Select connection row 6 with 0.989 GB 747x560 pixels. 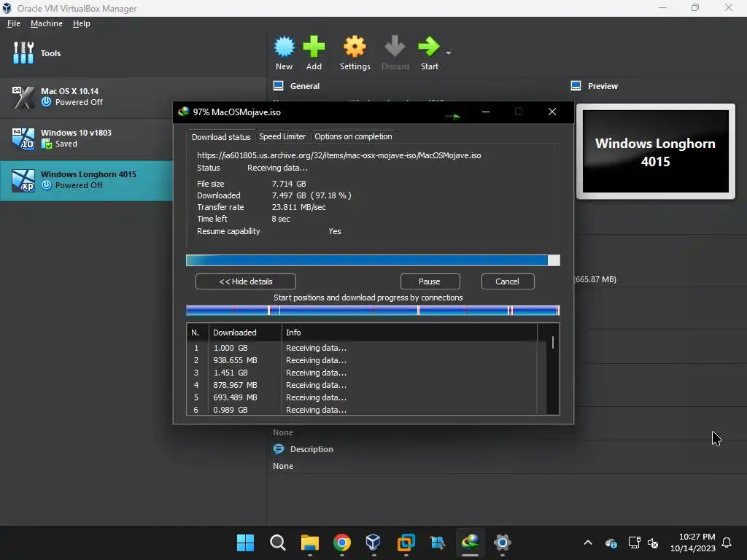pyautogui.click(x=367, y=410)
